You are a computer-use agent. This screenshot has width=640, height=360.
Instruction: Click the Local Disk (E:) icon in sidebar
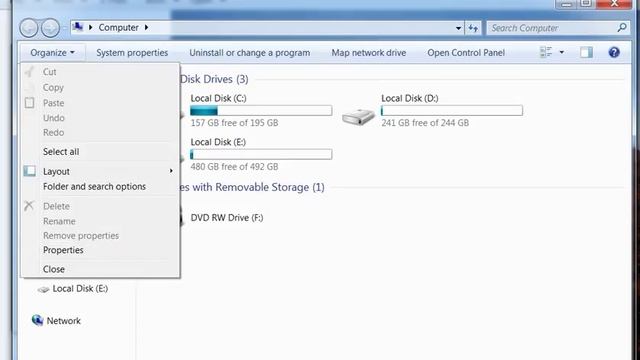pos(43,289)
